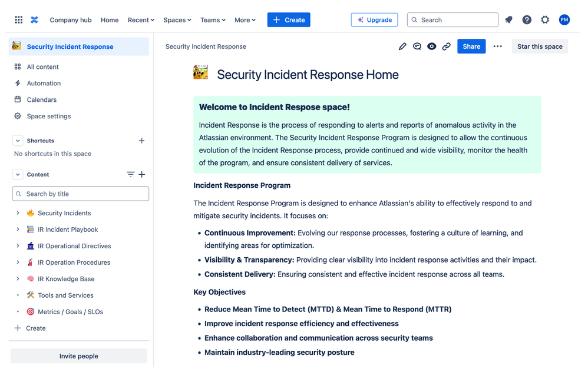
Task: Click the Tools and Services icon
Action: [x=31, y=295]
